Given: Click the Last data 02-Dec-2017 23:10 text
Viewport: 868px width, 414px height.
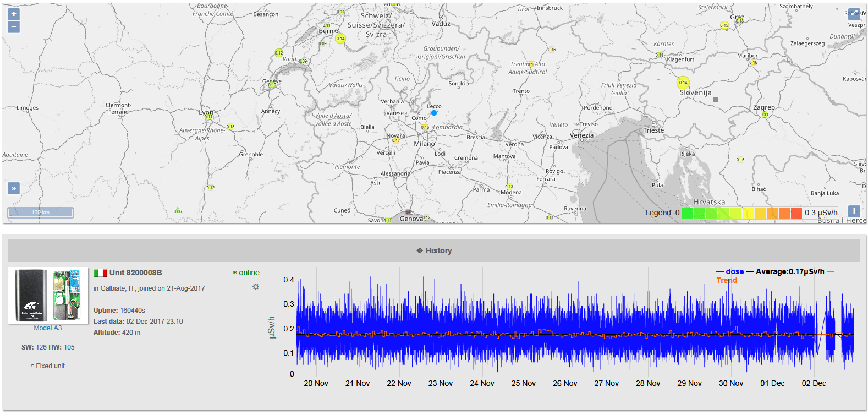Looking at the screenshot, I should coord(138,322).
